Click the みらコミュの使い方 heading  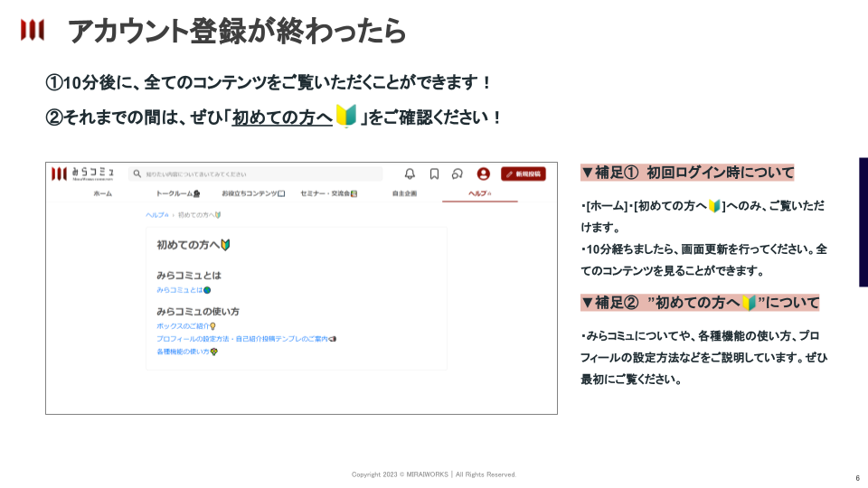(x=198, y=312)
